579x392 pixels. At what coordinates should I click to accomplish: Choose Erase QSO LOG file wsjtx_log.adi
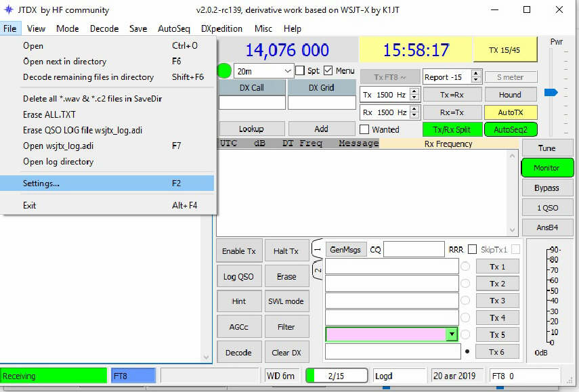[x=107, y=130]
